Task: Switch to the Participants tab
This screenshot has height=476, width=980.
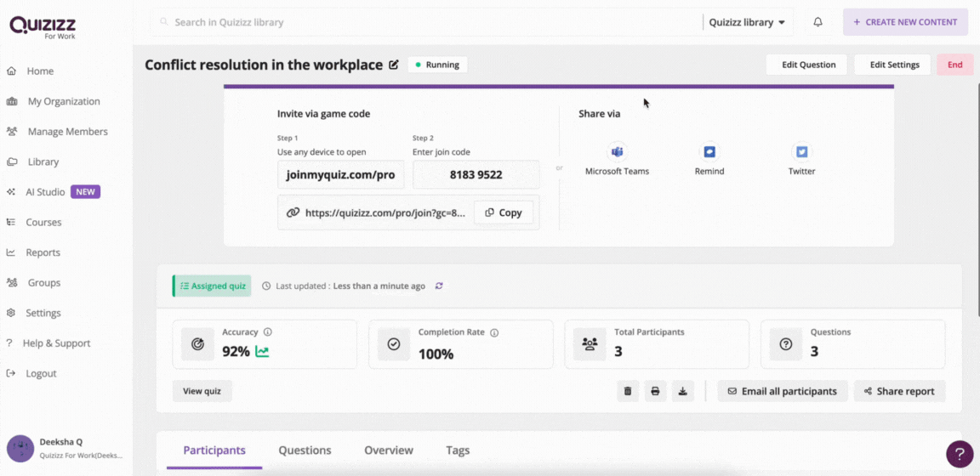Action: pyautogui.click(x=214, y=450)
